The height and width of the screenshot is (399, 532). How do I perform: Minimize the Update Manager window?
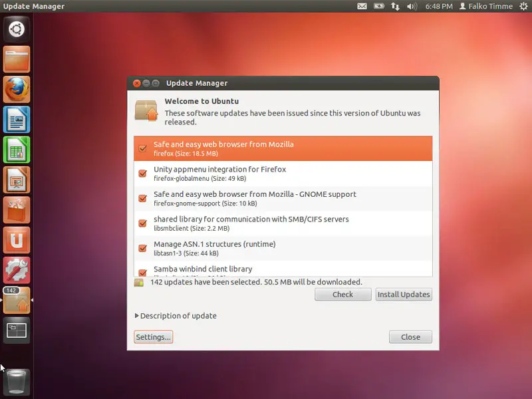(146, 83)
